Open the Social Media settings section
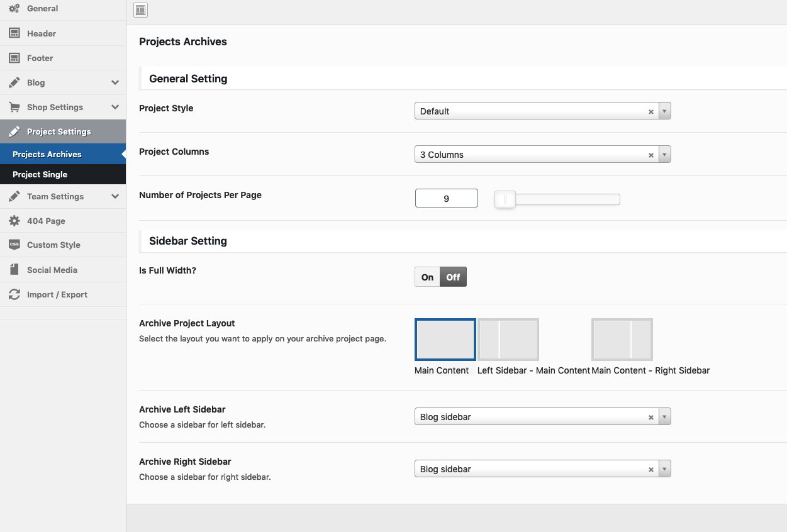The height and width of the screenshot is (532, 787). click(52, 270)
